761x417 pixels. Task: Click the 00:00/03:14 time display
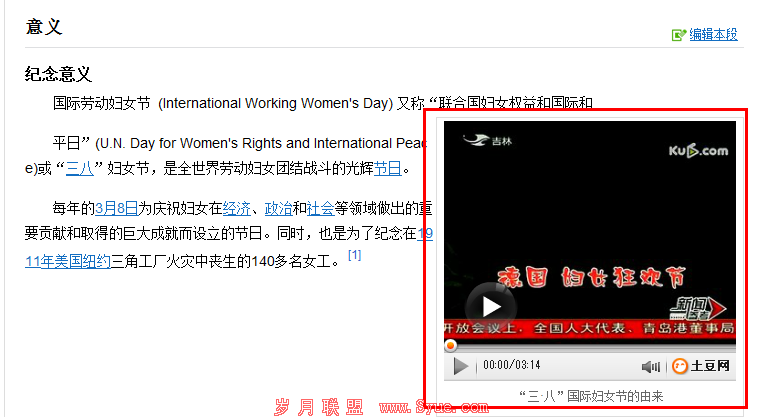point(511,367)
